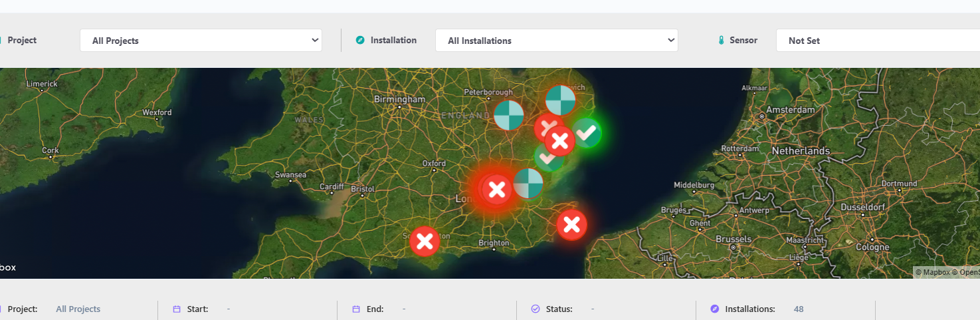This screenshot has height=320, width=980.
Task: Click the red X marker near Southampton
Action: coord(425,241)
